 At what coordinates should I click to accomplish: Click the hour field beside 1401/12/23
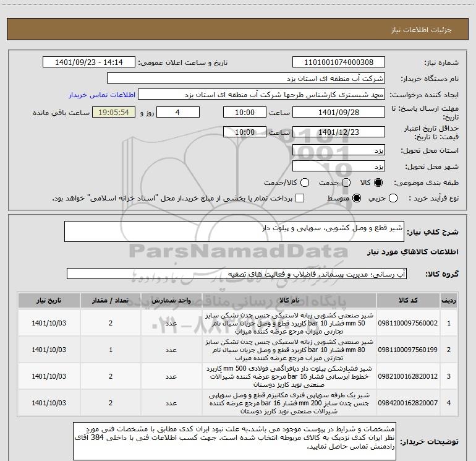[245, 132]
